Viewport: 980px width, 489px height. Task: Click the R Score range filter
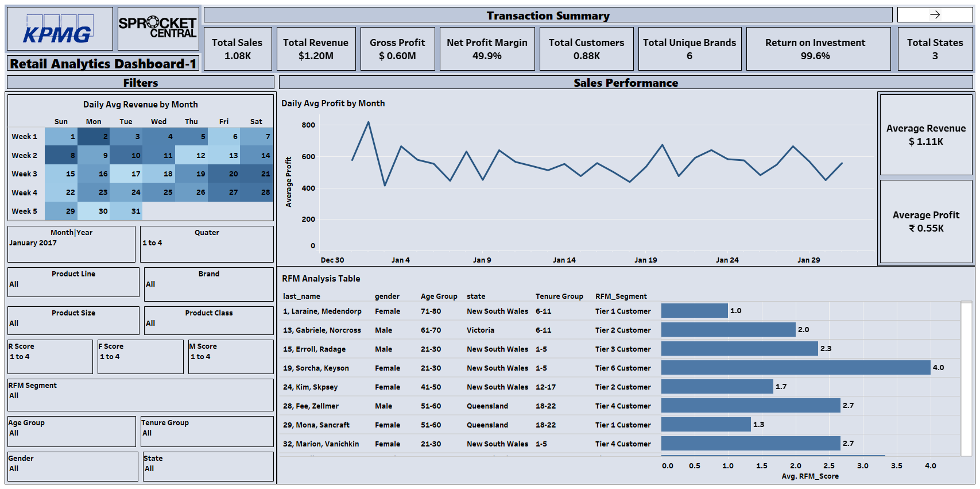point(50,357)
